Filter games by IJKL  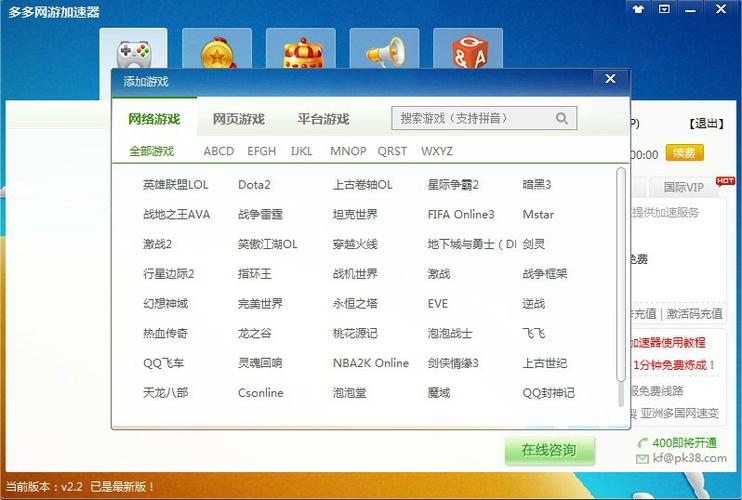click(301, 151)
